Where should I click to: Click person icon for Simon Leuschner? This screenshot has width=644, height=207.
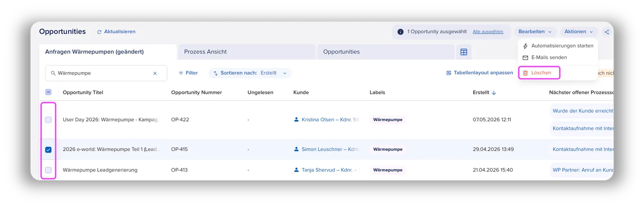[296, 149]
